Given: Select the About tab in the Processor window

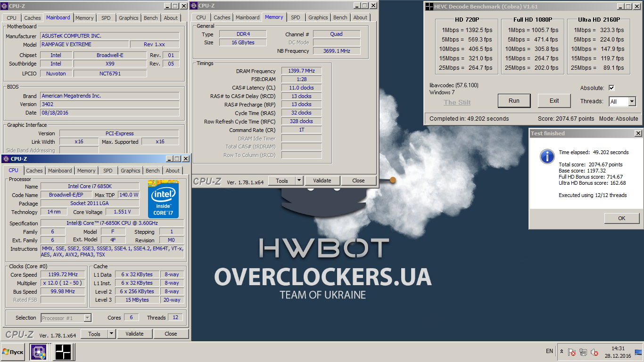Looking at the screenshot, I should click(173, 171).
